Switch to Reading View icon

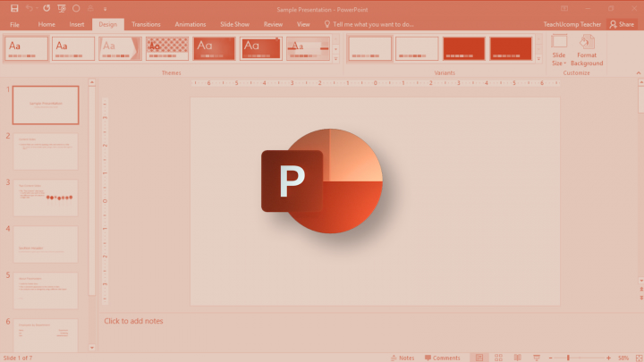[518, 358]
